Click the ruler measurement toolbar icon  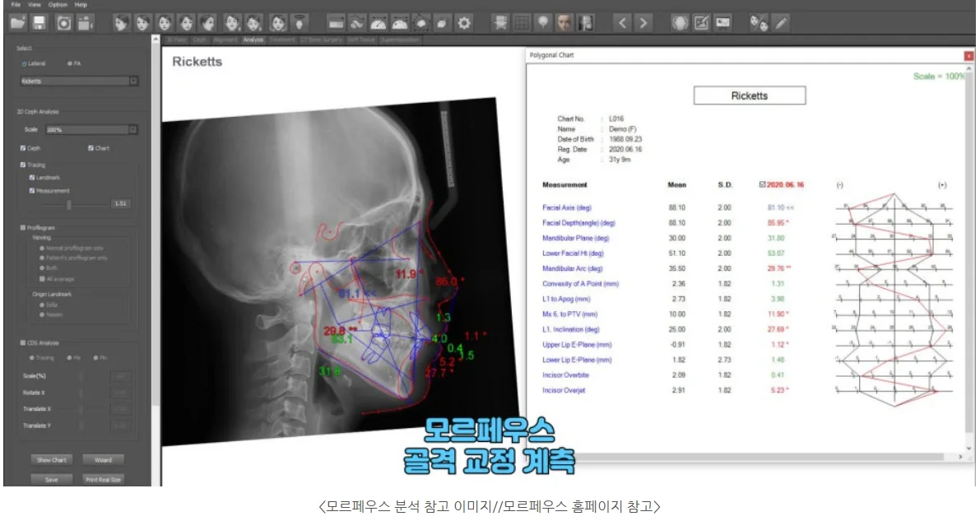point(337,24)
